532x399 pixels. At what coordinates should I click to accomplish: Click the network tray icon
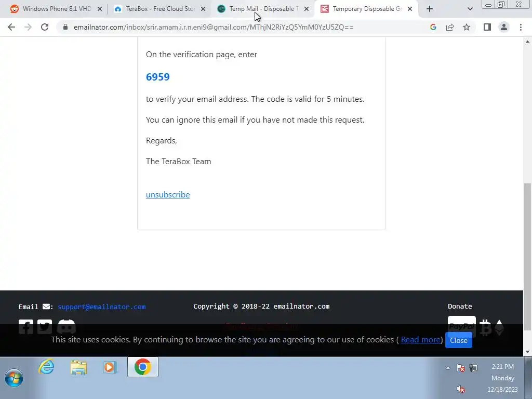coord(473,368)
